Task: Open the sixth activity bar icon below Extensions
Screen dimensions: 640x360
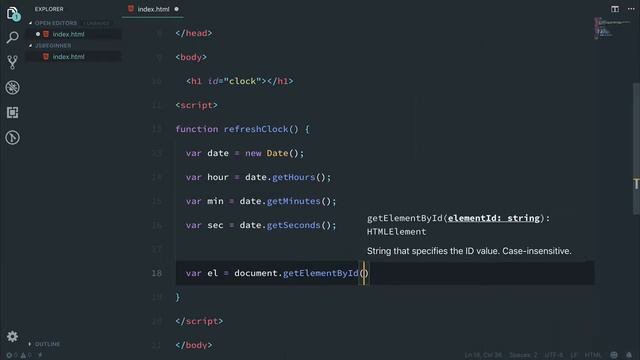Action: pyautogui.click(x=13, y=138)
